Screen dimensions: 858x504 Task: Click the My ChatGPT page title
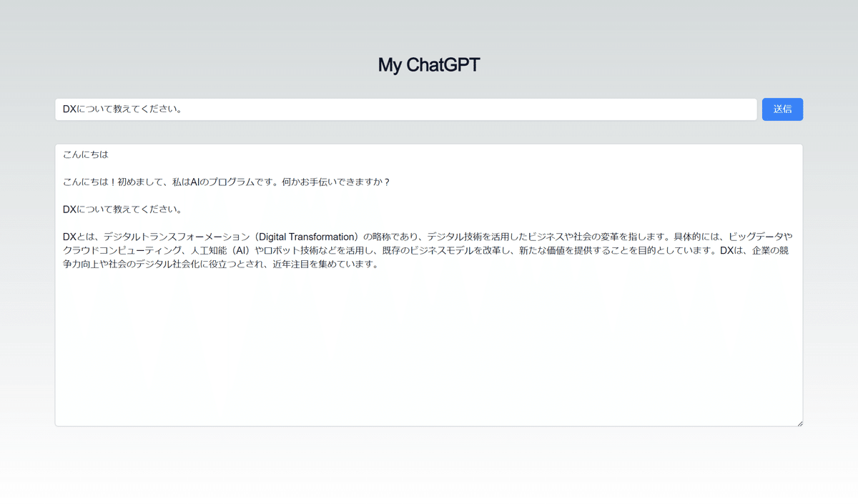click(x=429, y=65)
